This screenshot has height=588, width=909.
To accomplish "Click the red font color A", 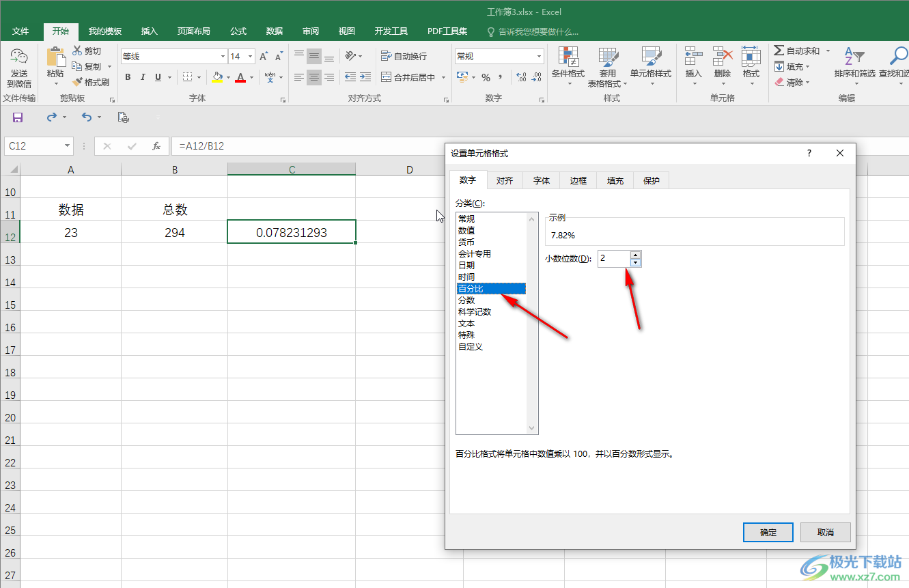I will pyautogui.click(x=240, y=77).
